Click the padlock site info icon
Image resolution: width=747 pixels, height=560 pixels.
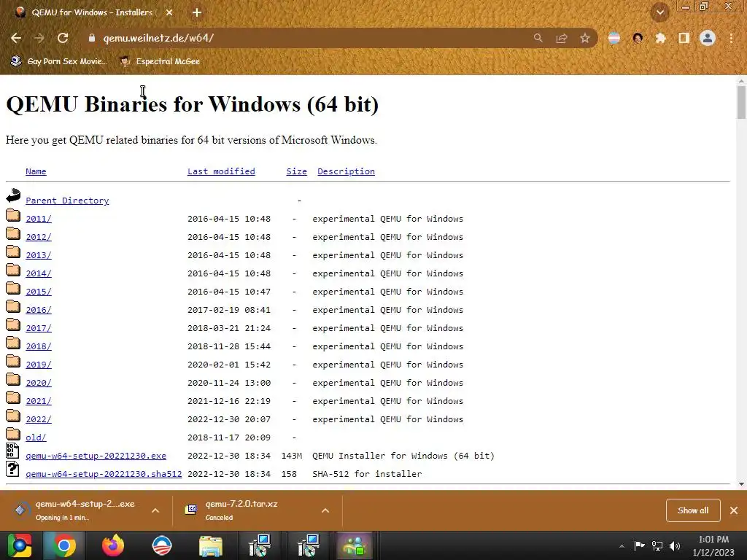point(92,38)
